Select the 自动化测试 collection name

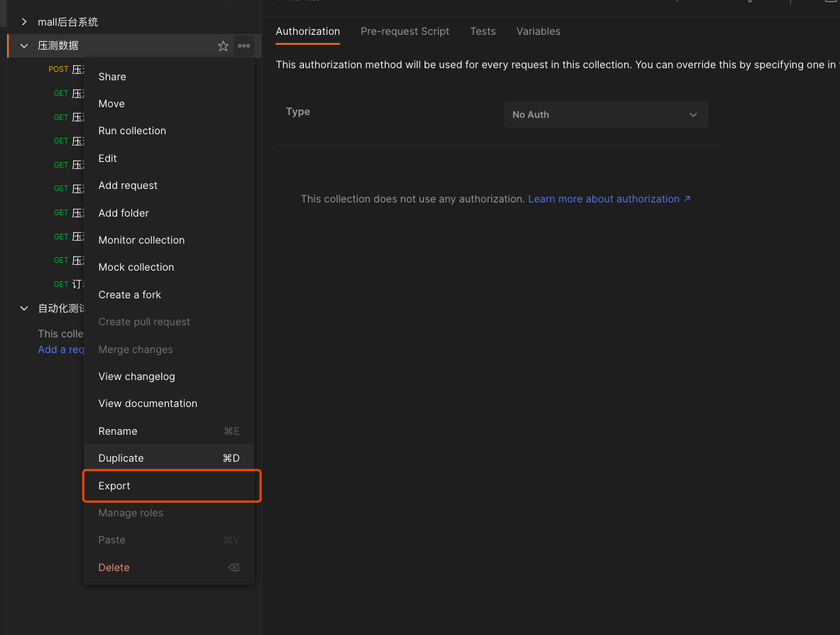(x=61, y=308)
